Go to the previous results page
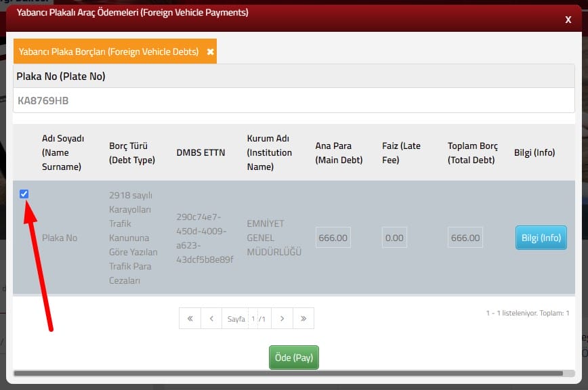 (211, 318)
